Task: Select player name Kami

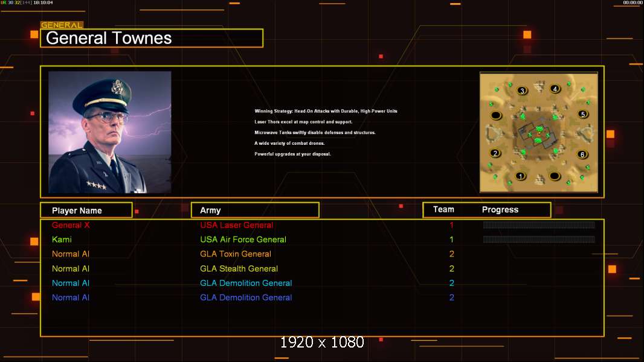Action: tap(62, 240)
